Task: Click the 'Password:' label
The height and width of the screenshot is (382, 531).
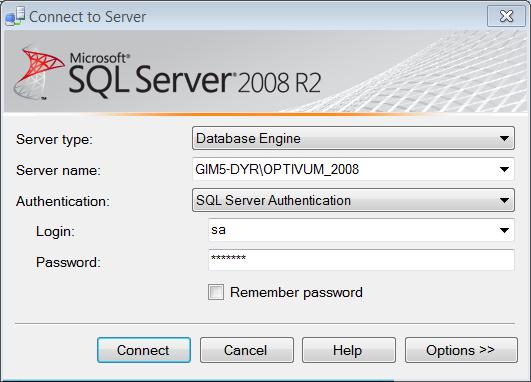Action: pos(68,262)
